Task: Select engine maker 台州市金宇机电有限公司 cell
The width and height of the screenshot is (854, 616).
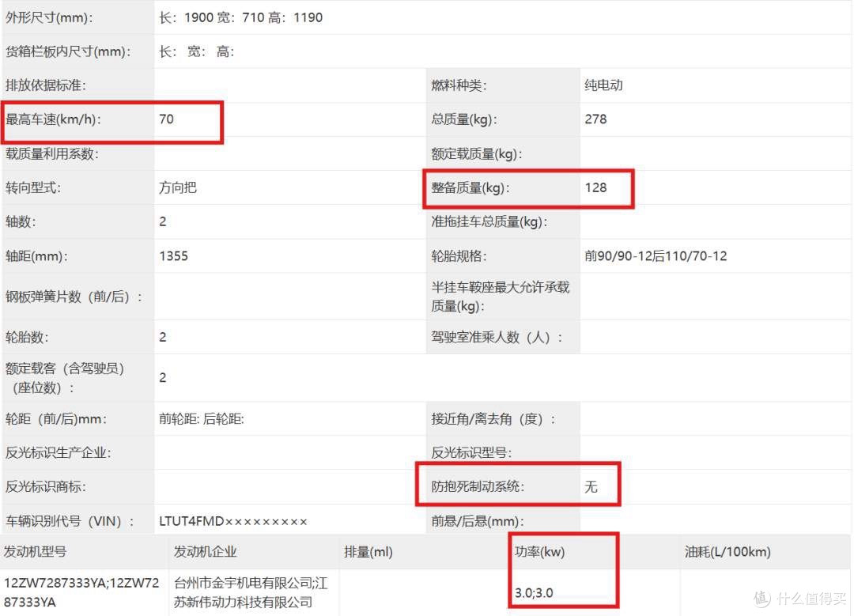Action: [251, 592]
